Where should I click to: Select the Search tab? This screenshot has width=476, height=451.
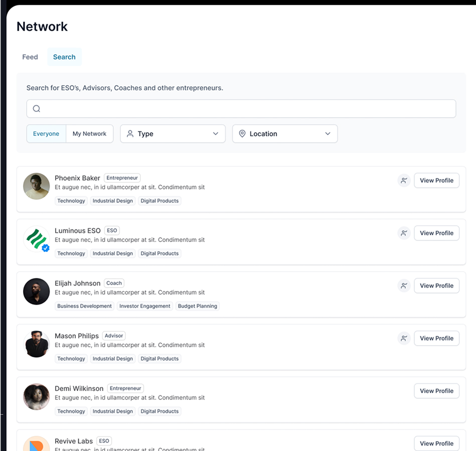tap(64, 57)
